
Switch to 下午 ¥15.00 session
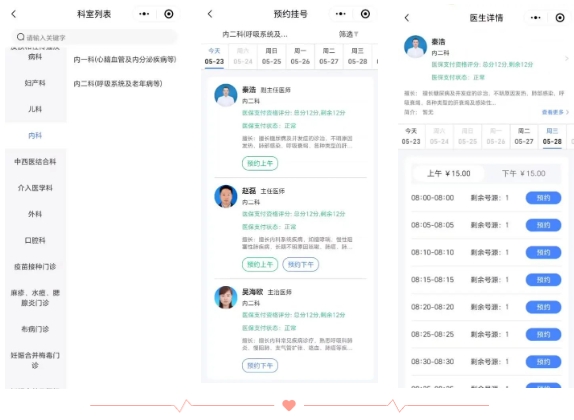(x=523, y=173)
